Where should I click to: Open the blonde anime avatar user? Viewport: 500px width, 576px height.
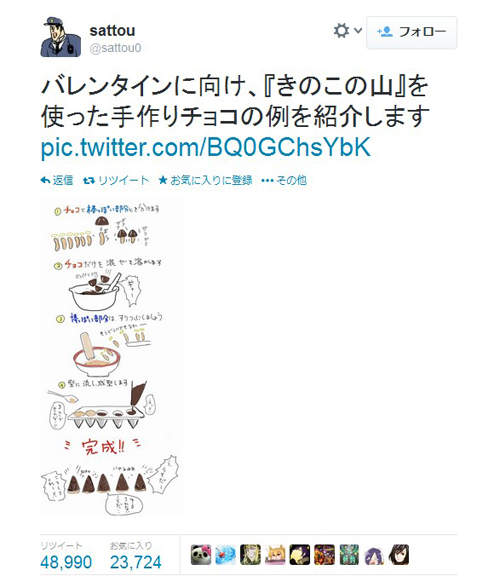click(x=250, y=555)
